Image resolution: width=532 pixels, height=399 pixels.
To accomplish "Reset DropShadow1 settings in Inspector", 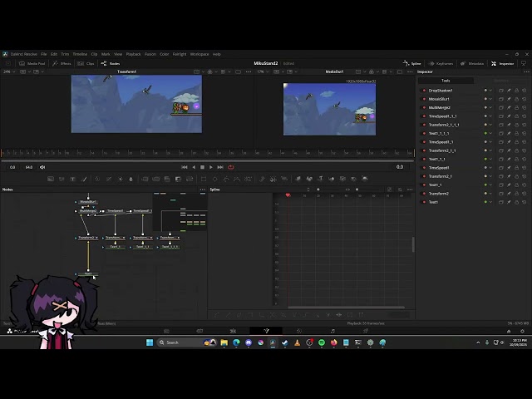I will 525,91.
